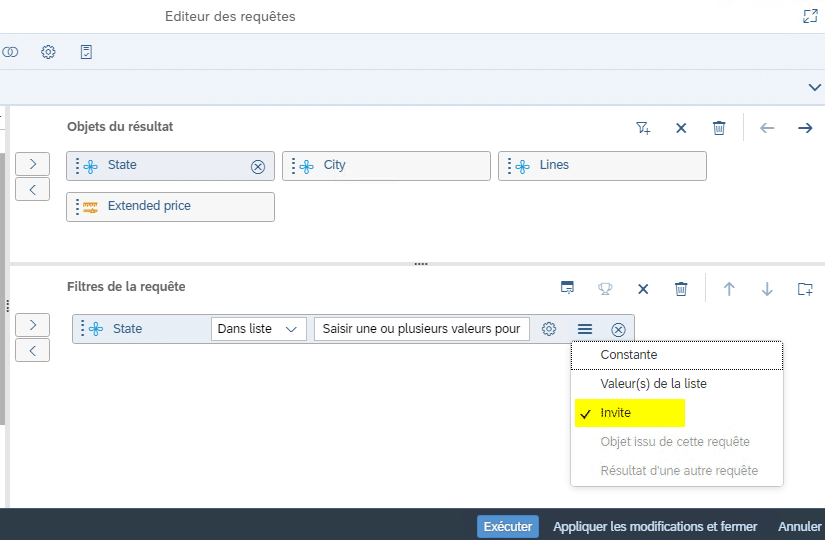825x540 pixels.
Task: Click the combined query circles icon
Action: (x=10, y=52)
